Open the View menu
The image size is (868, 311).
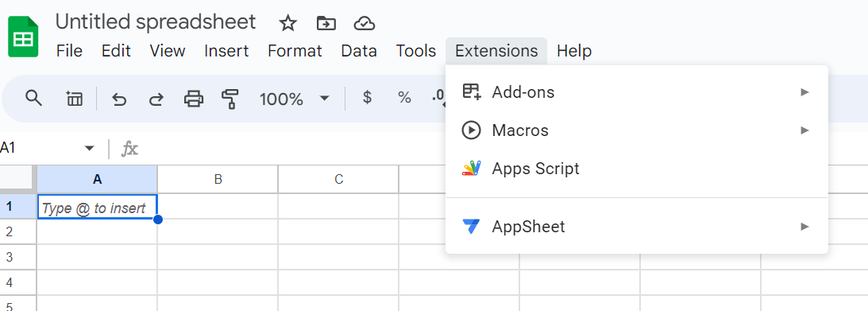(x=168, y=51)
